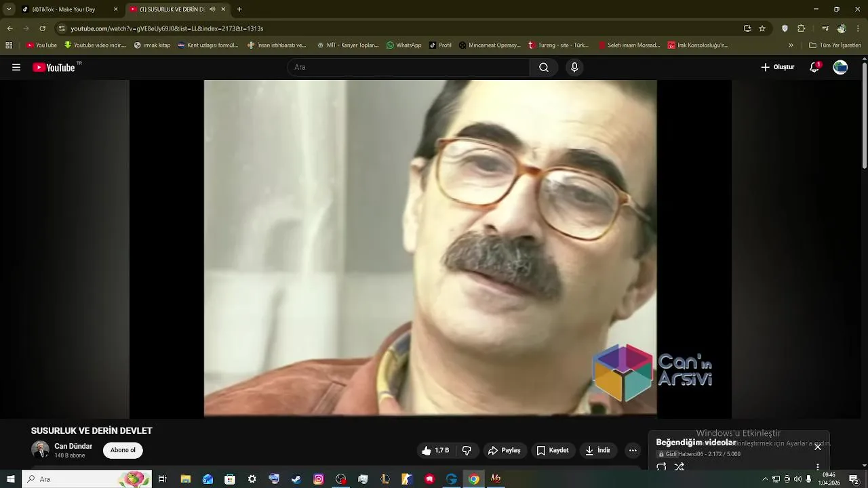The width and height of the screenshot is (868, 488).
Task: Open the Can Dündar channel avatar
Action: 40,450
